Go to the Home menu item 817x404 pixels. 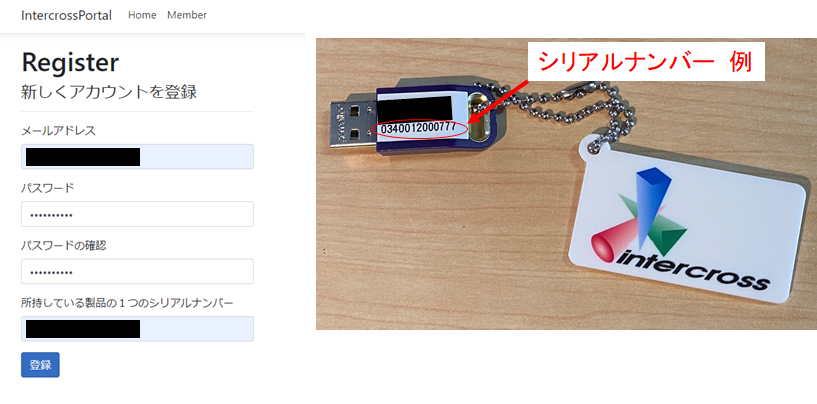click(x=142, y=15)
